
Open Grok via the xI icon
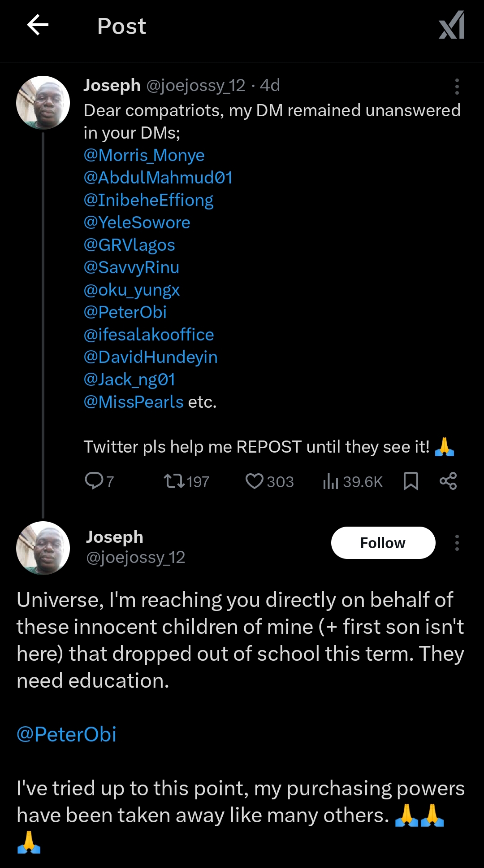coord(451,26)
